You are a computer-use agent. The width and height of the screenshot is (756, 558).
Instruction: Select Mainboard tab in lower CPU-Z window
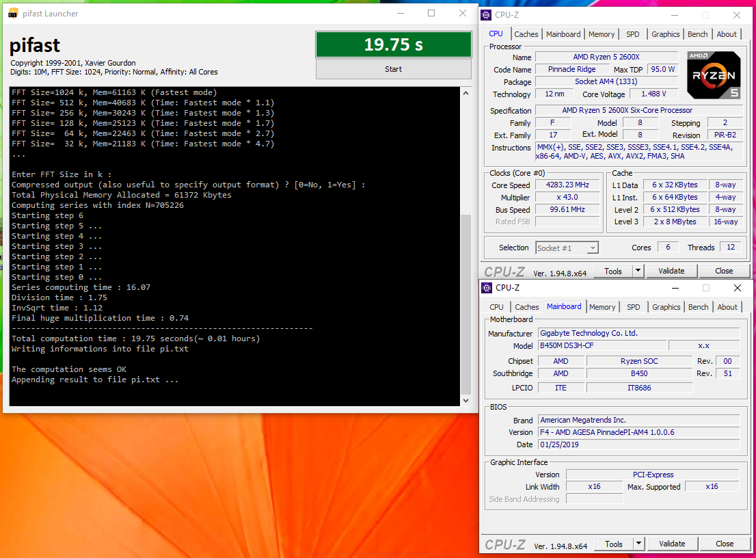[x=564, y=307]
